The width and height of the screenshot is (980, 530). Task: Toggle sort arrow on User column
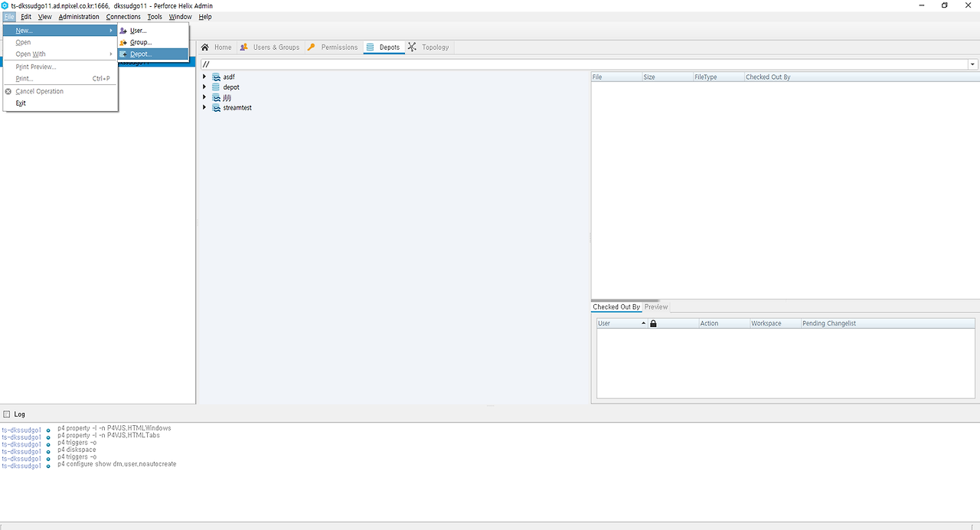(x=643, y=324)
